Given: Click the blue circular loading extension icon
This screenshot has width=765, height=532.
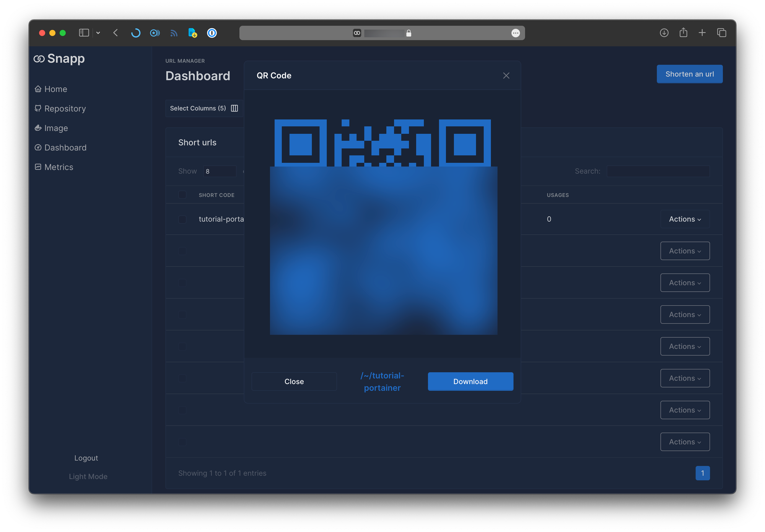Looking at the screenshot, I should [135, 33].
